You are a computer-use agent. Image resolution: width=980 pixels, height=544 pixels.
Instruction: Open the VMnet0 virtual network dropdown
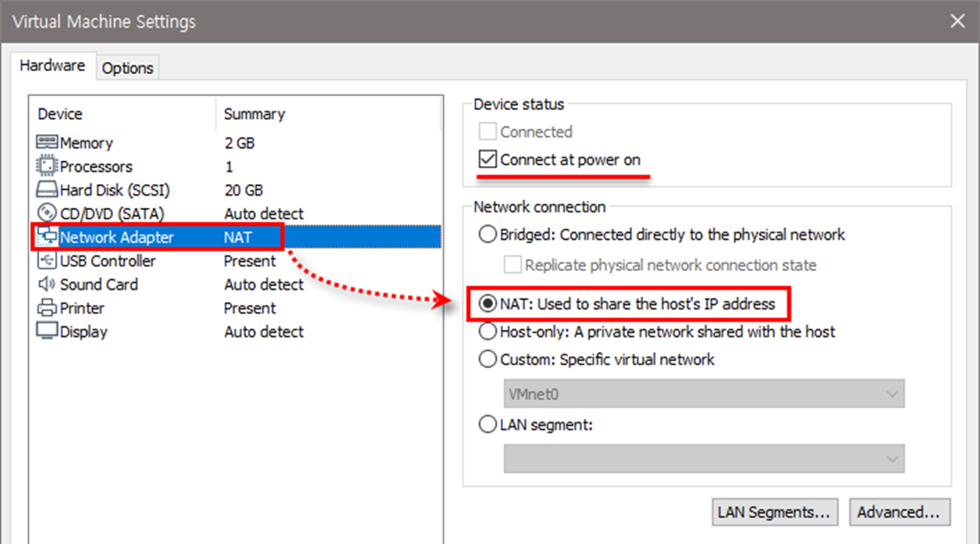pyautogui.click(x=704, y=393)
